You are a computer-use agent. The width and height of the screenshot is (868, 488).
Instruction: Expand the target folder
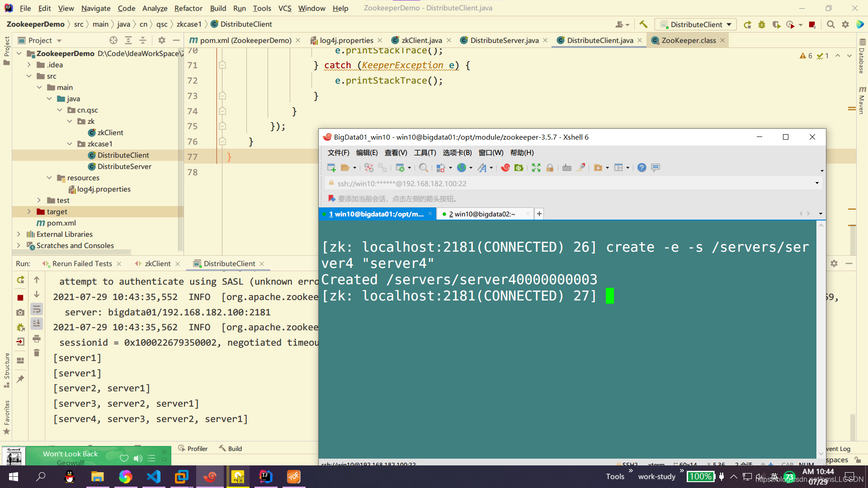pos(29,211)
